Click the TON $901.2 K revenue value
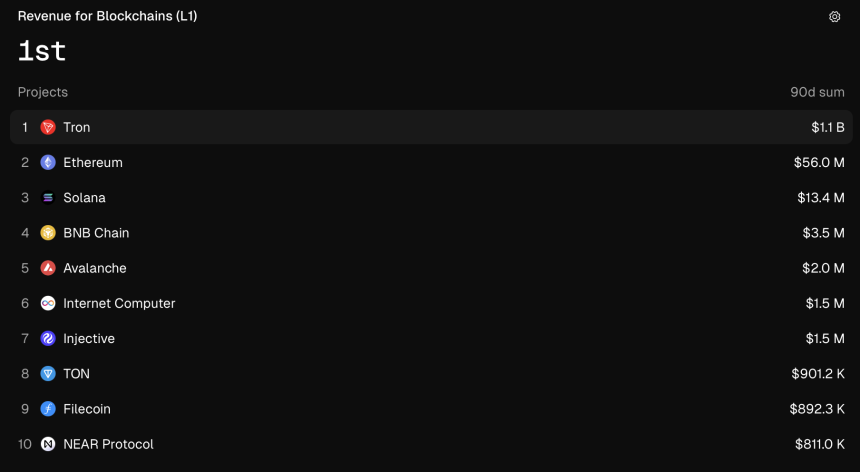860x472 pixels. pos(818,374)
